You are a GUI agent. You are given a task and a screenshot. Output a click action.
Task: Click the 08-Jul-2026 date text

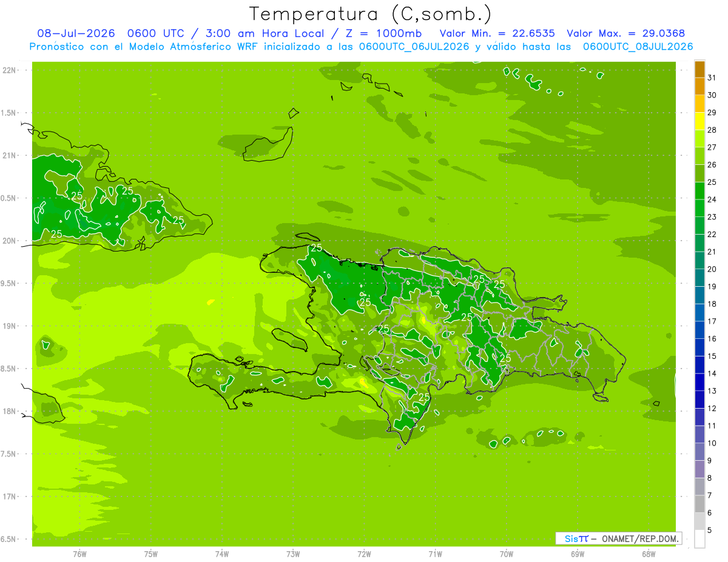[76, 33]
